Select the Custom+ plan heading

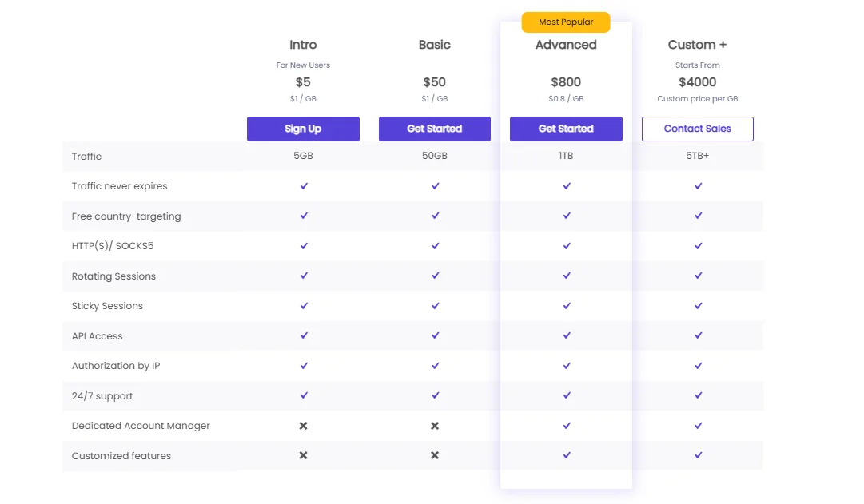coord(697,45)
